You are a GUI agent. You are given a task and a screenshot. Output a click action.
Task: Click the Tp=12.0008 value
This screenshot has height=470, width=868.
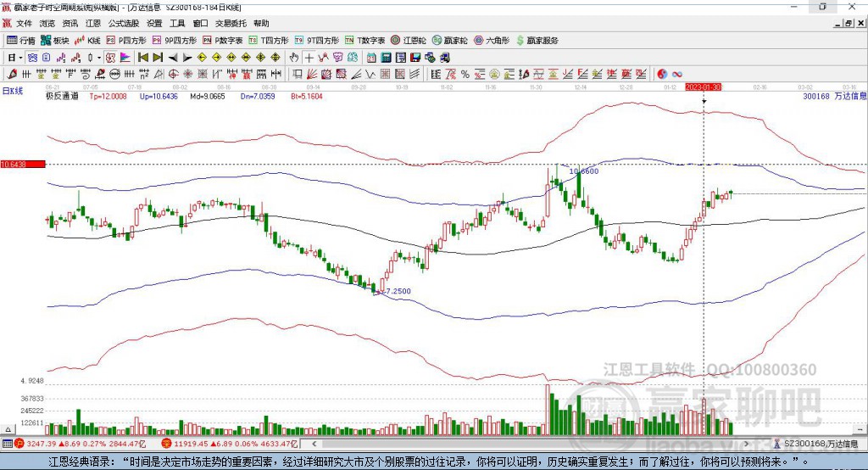point(108,96)
